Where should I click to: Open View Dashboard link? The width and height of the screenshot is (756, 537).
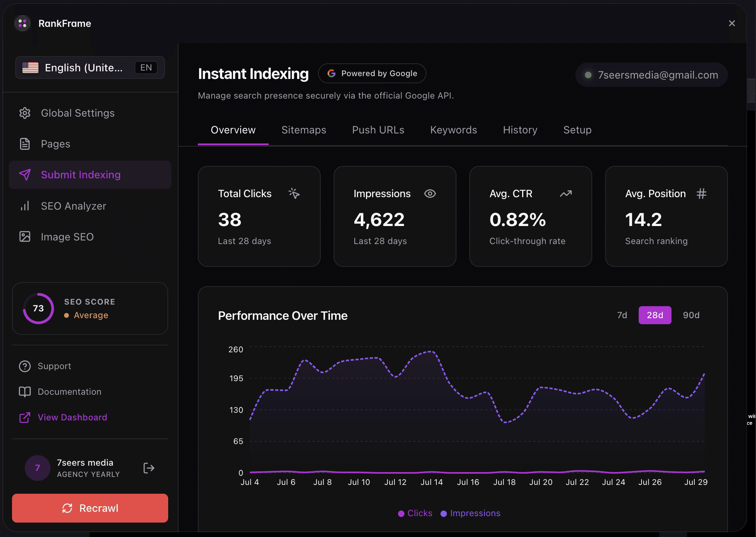[x=72, y=418]
